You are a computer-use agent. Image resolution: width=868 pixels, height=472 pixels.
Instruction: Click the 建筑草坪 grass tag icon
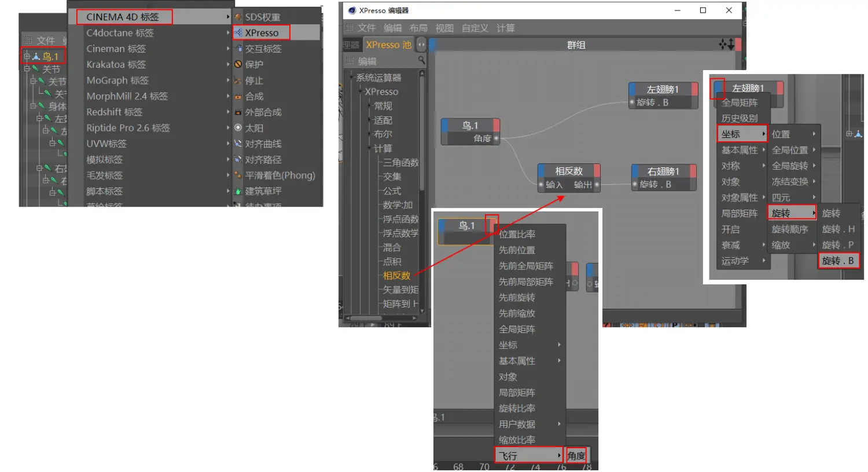click(x=238, y=191)
